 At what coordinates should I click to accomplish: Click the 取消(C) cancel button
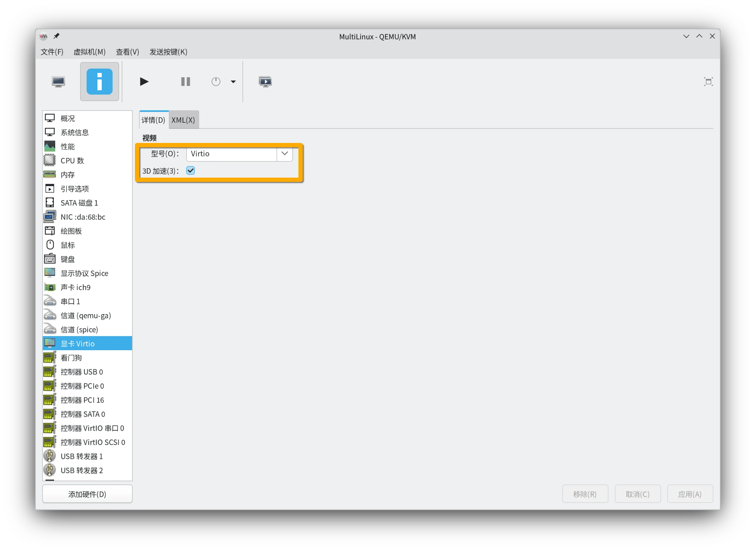pos(638,494)
